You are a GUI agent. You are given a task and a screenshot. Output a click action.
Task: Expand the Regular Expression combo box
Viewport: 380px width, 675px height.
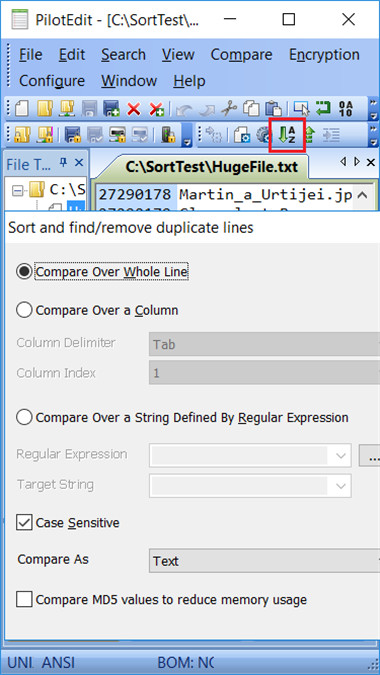(340, 455)
